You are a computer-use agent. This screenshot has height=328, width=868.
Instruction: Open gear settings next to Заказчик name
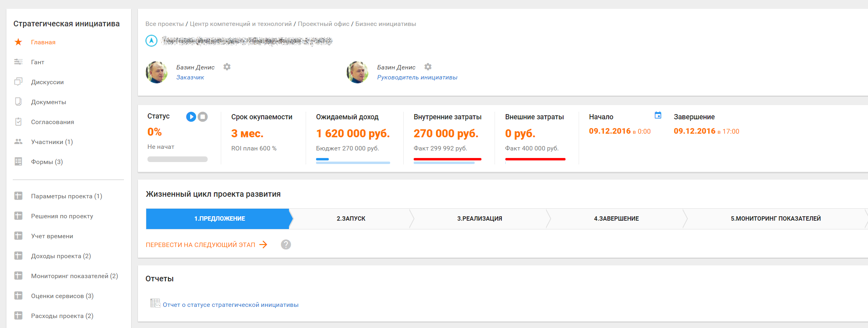tap(227, 67)
